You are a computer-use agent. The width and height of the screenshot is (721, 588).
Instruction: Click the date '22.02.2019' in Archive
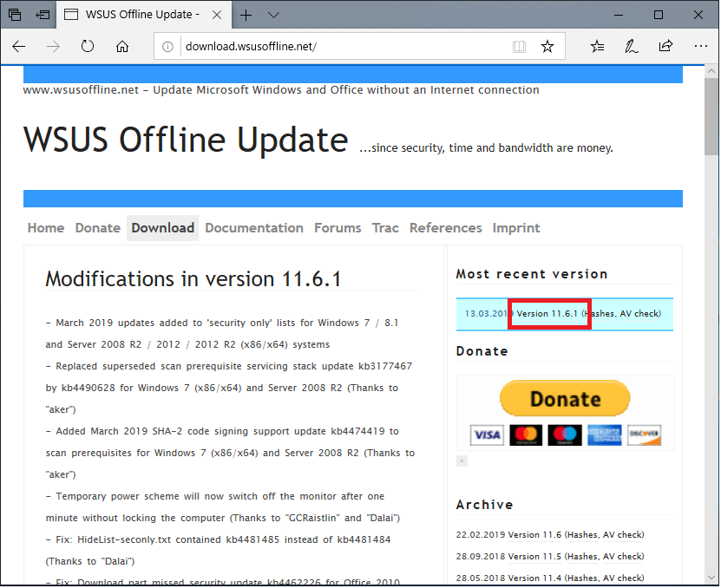pos(481,535)
